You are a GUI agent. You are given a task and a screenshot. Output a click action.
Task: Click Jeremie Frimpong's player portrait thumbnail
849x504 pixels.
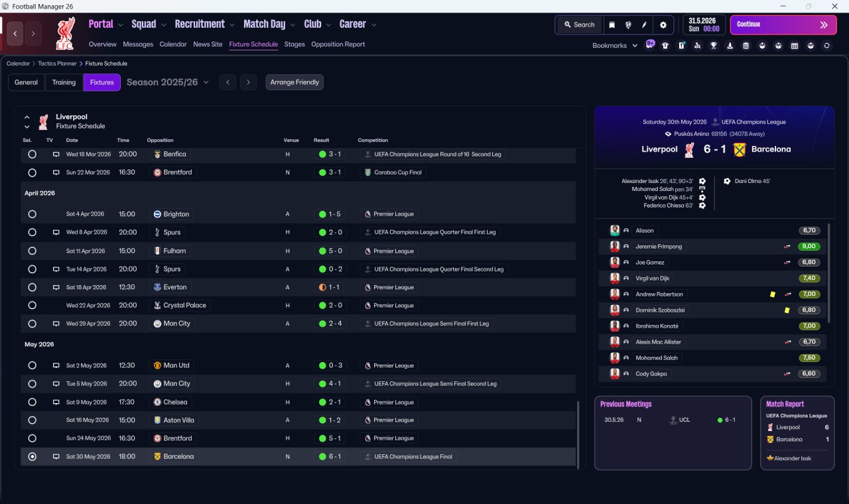point(615,246)
